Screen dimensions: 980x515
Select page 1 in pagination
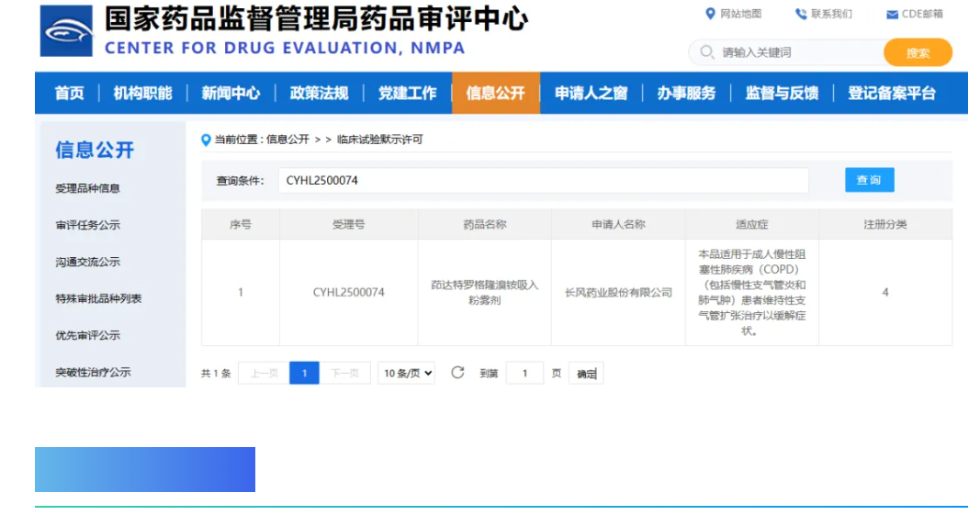click(x=304, y=374)
